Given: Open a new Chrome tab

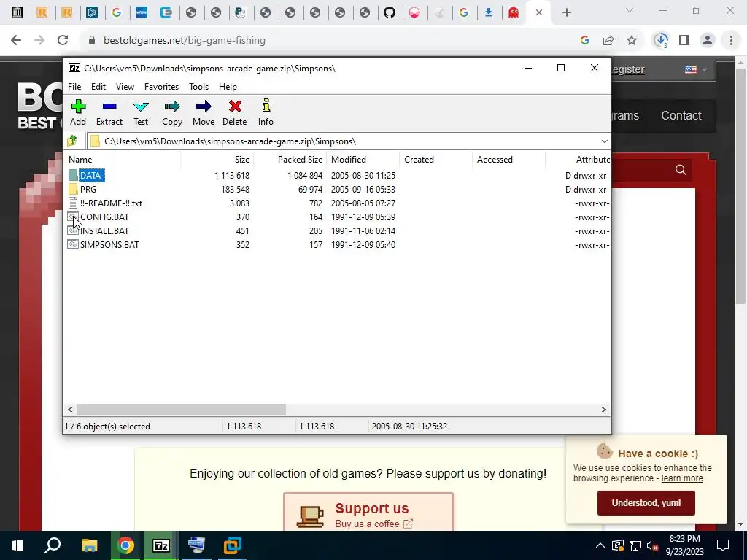Looking at the screenshot, I should (566, 13).
